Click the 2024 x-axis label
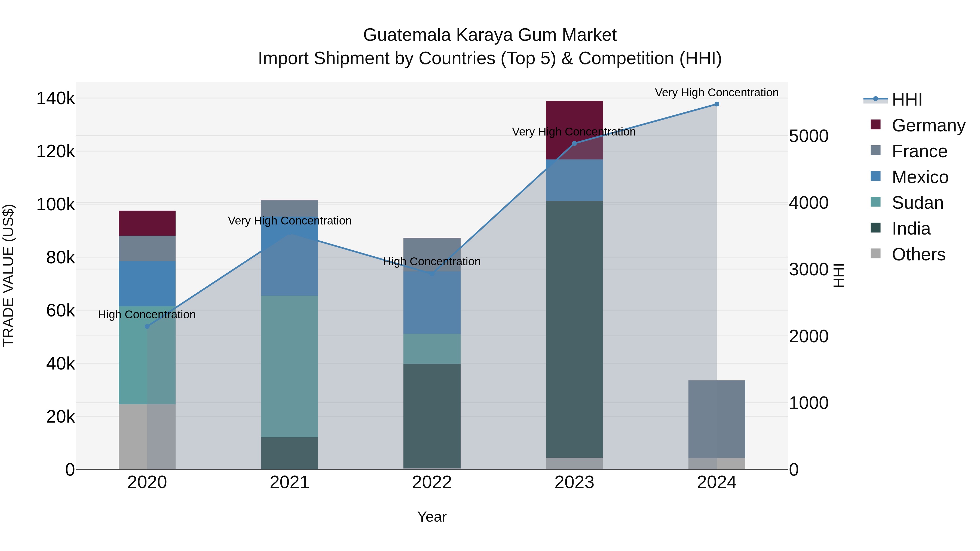Viewport: 980px width, 551px height. 717,482
